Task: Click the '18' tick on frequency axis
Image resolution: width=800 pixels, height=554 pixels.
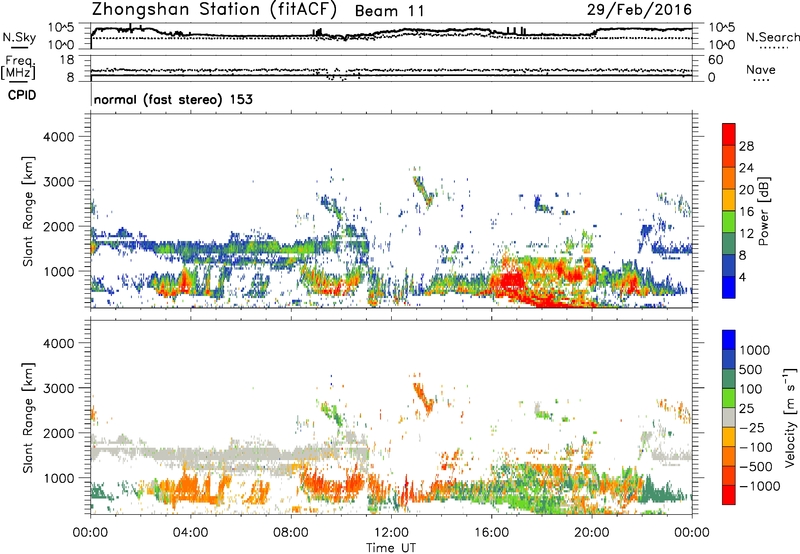Action: coord(67,60)
